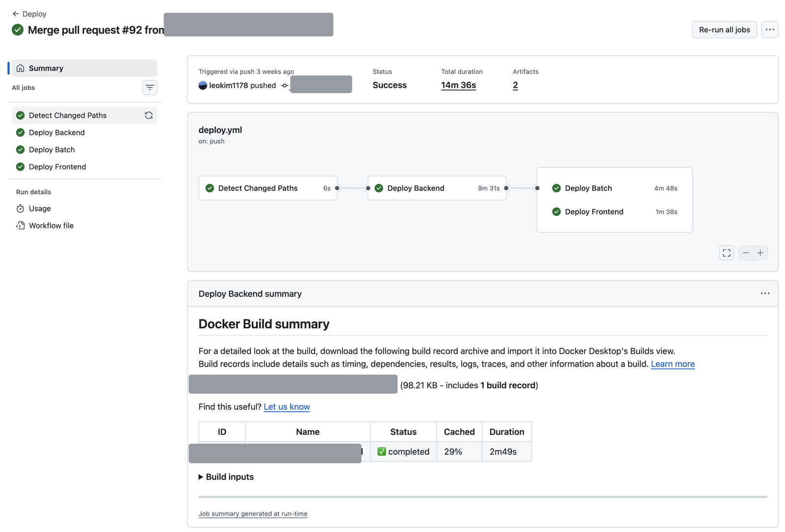Screen dimensions: 785x532
Task: Click the leokim1178 user avatar
Action: tap(203, 85)
